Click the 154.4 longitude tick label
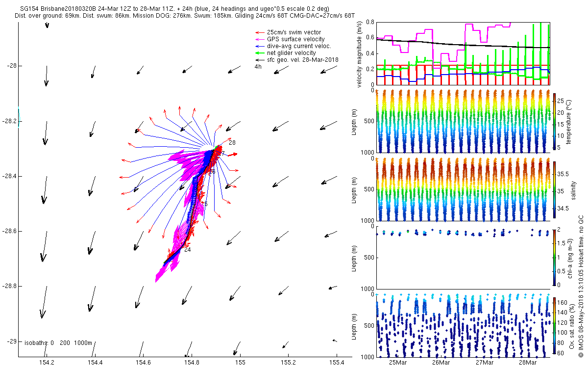The height and width of the screenshot is (368, 588). tap(95, 362)
